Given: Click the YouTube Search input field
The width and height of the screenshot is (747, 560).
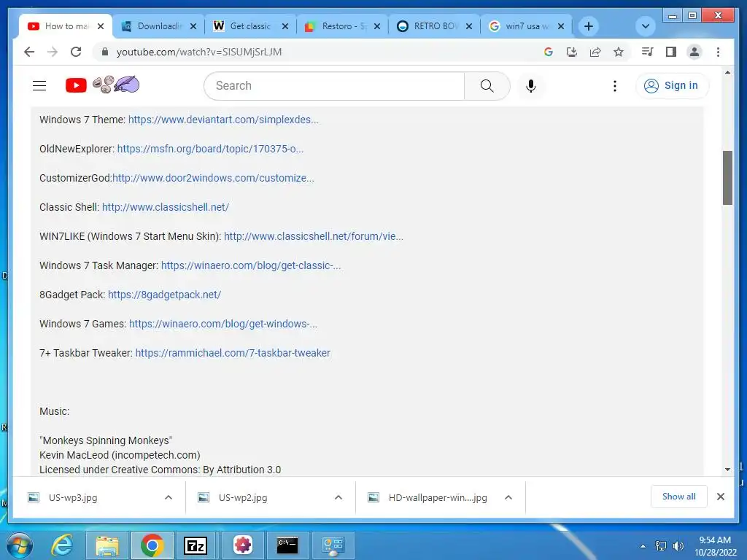Looking at the screenshot, I should [334, 86].
